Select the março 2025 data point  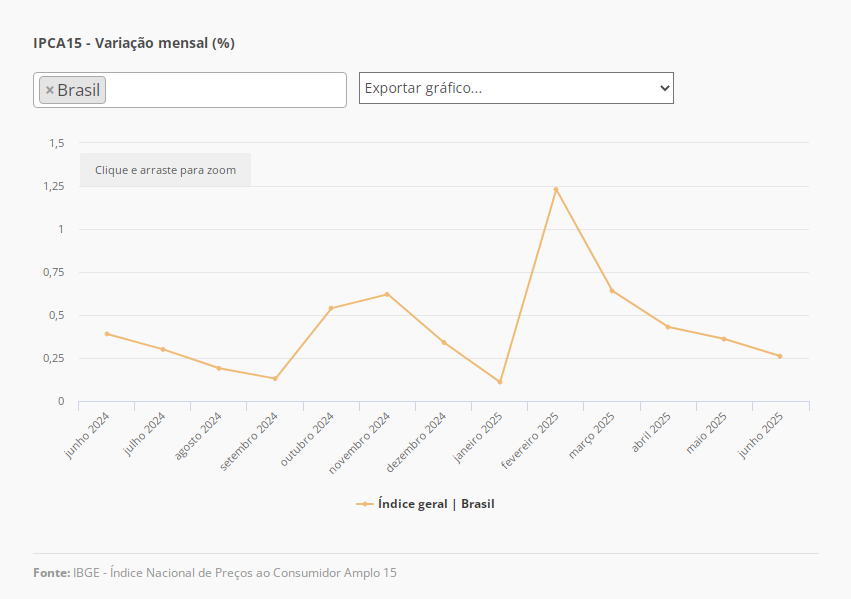[612, 291]
